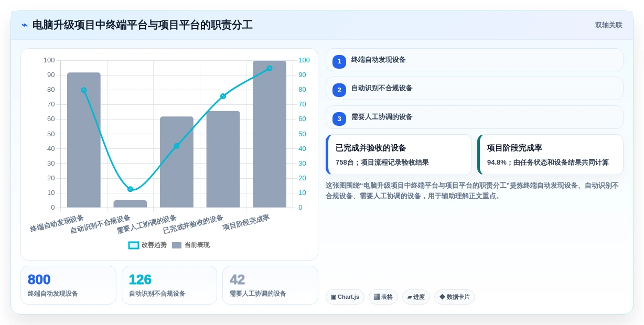
Task: Click the lightning icon beside the title
Action: click(x=25, y=25)
